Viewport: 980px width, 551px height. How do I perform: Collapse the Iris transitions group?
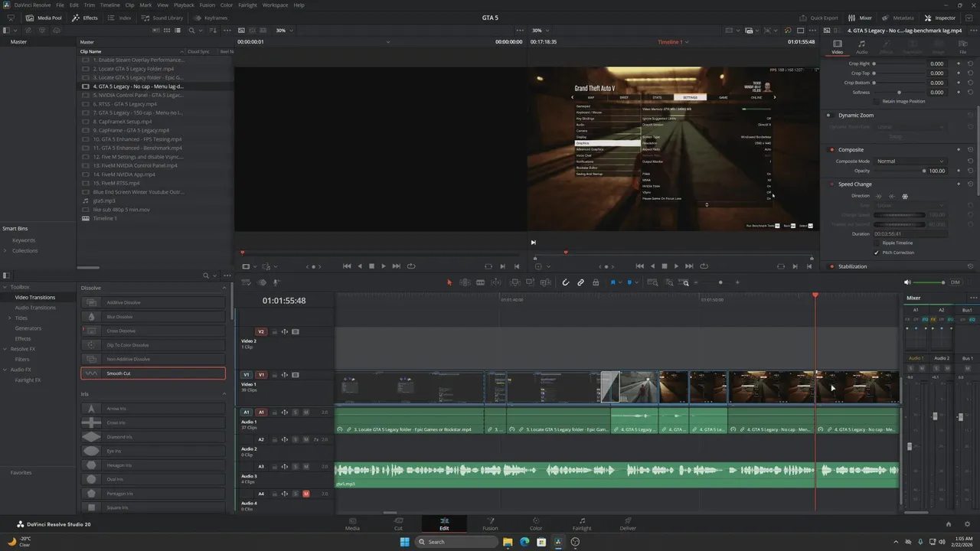pos(224,394)
